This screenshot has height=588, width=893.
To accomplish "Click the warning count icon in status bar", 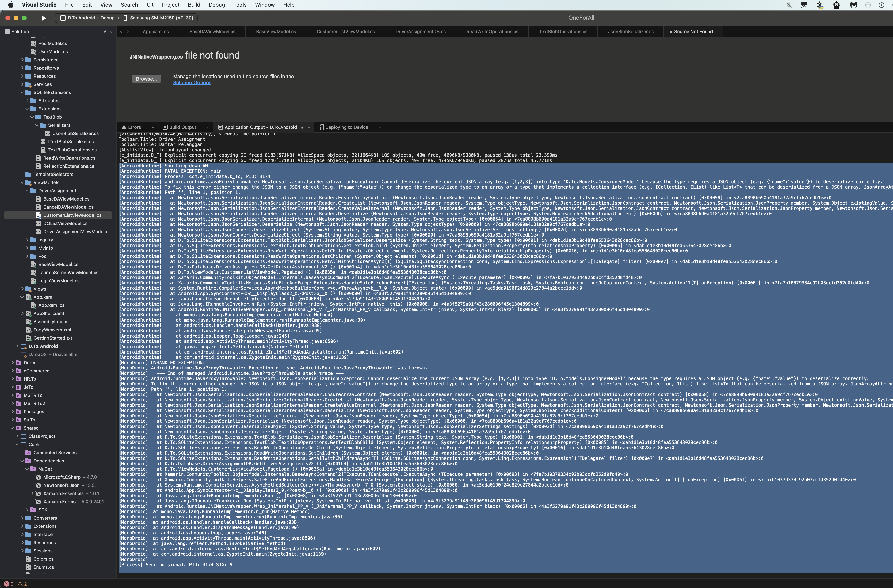I will click(x=20, y=584).
